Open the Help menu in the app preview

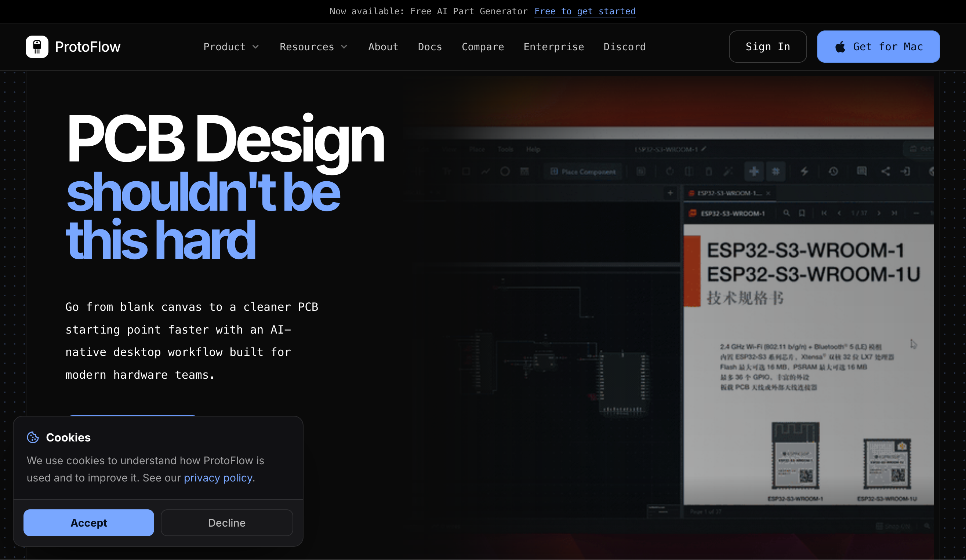533,149
